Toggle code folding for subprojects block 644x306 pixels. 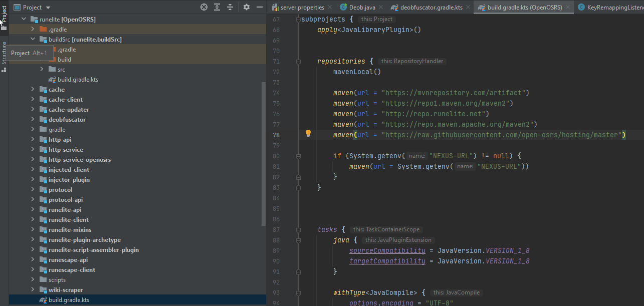(x=298, y=20)
